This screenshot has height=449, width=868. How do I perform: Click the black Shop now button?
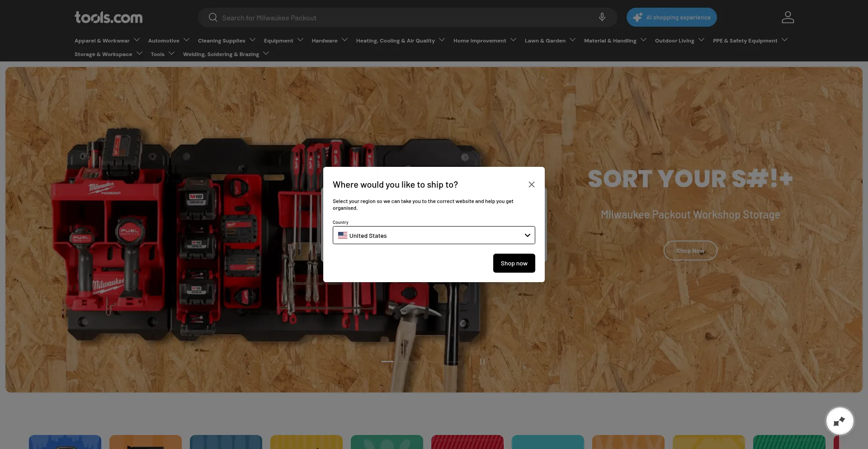(514, 263)
